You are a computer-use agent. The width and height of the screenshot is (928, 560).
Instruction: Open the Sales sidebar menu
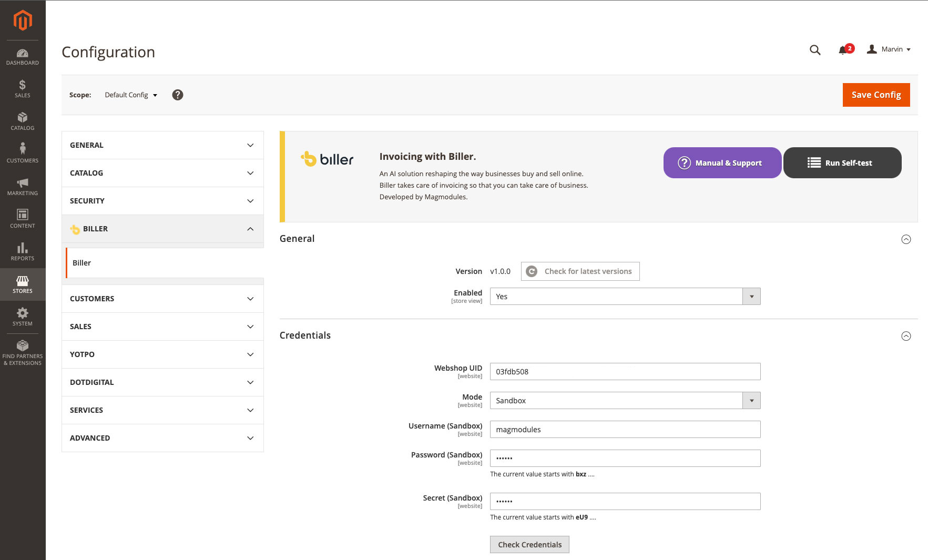coord(23,89)
